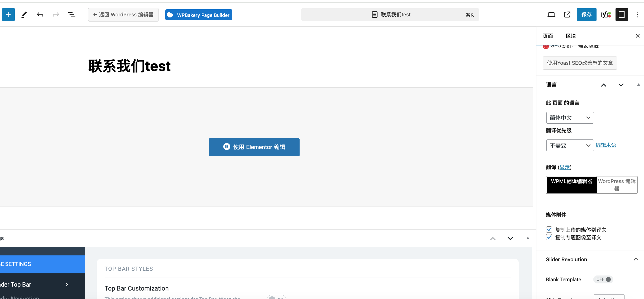Click the redo arrow icon
This screenshot has height=299, width=644.
[56, 15]
